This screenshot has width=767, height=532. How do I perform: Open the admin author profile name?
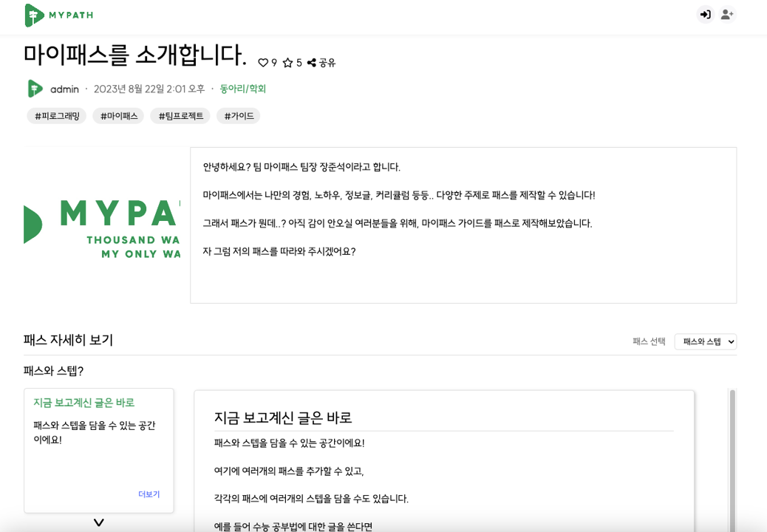tap(64, 89)
